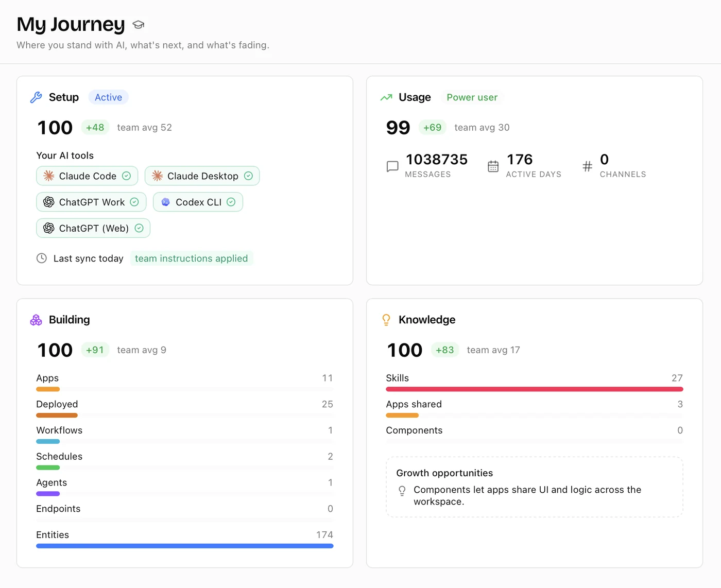
Task: Click the check mark on the Claude Desktop chip
Action: click(x=248, y=176)
